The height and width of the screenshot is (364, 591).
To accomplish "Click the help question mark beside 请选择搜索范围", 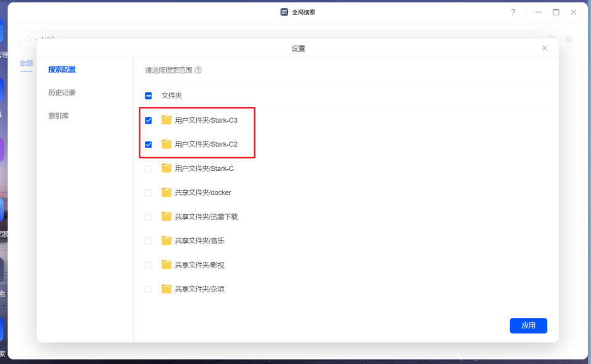I will tap(198, 70).
